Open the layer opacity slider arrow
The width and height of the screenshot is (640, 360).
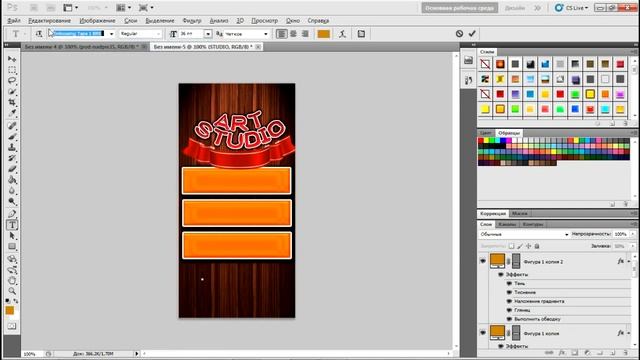633,234
